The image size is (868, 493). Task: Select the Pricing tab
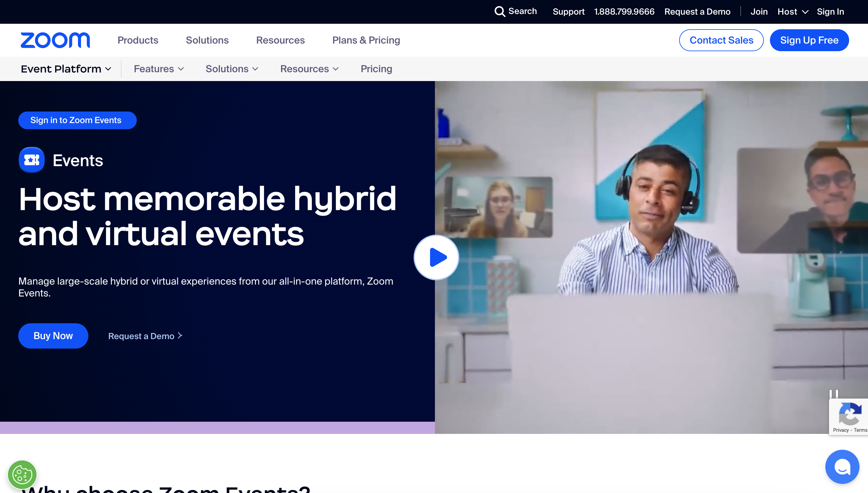pyautogui.click(x=376, y=69)
